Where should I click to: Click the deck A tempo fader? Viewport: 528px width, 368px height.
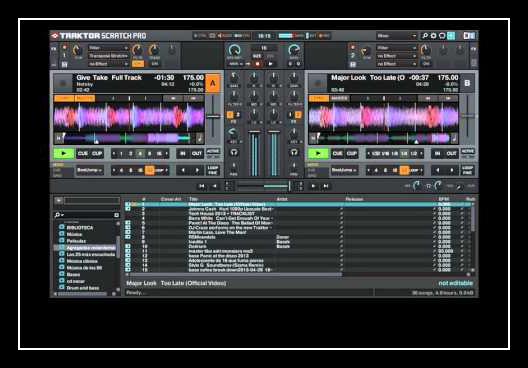point(213,116)
